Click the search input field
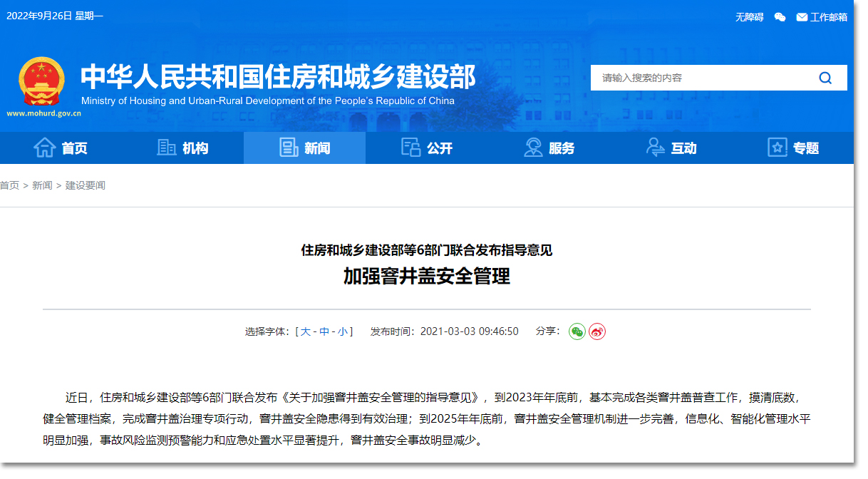 tap(698, 78)
